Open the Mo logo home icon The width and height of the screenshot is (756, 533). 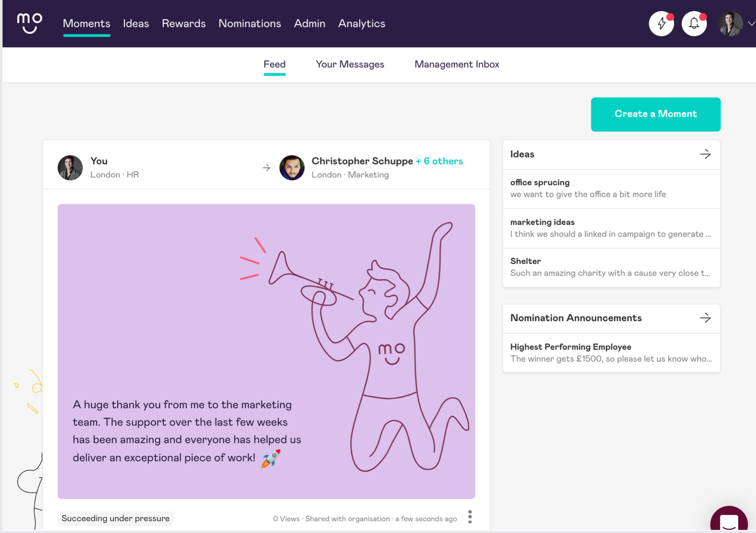pos(28,23)
